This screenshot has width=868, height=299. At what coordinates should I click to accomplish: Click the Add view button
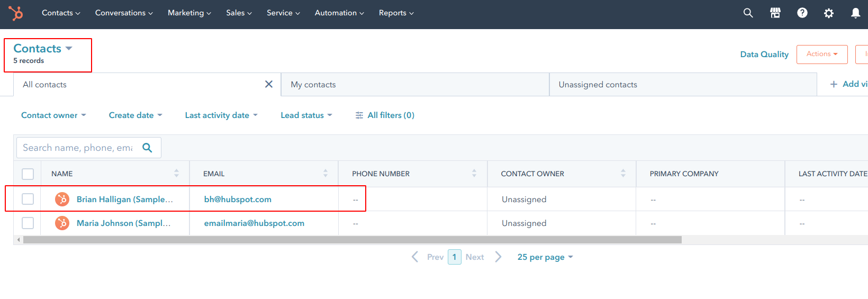[849, 84]
